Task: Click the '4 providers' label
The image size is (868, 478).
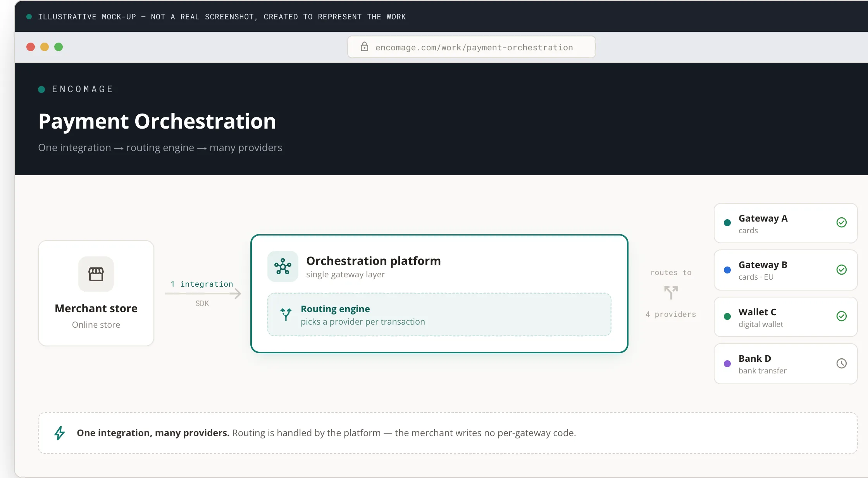Action: click(671, 314)
